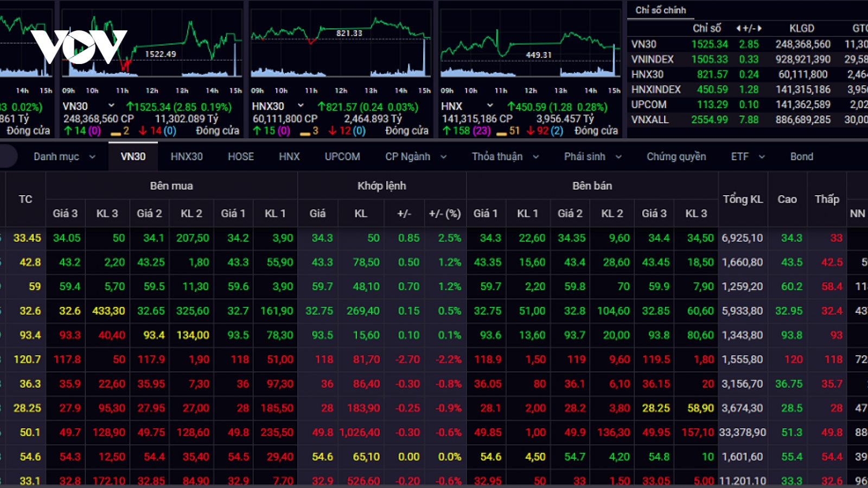
Task: Open VN30 chart index selector chevron
Action: (111, 105)
